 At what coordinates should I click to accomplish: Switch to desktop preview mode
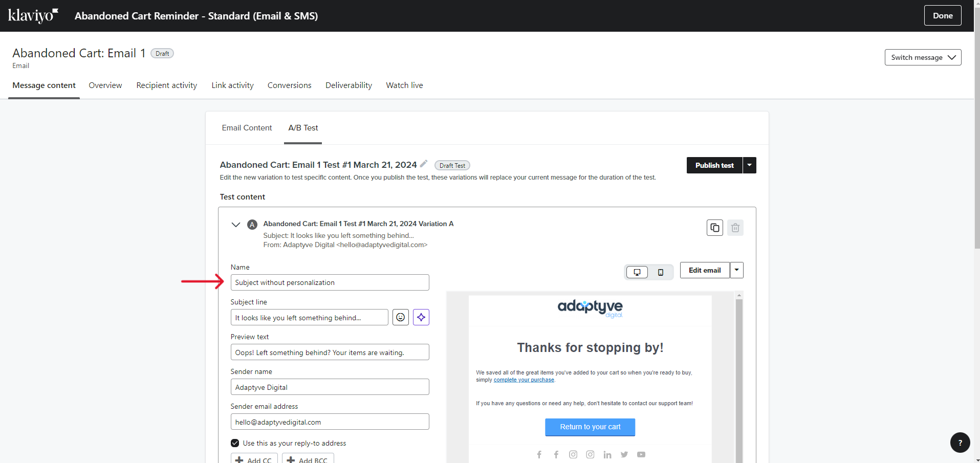637,272
